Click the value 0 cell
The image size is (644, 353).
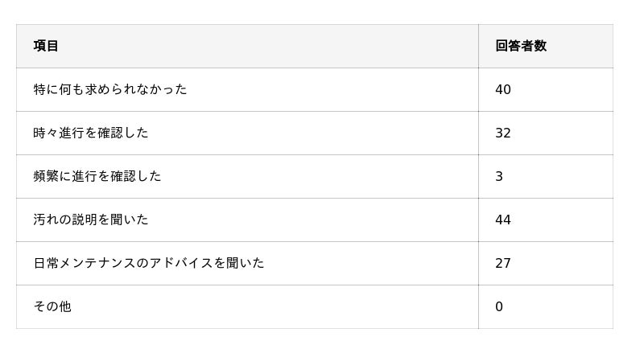(499, 306)
